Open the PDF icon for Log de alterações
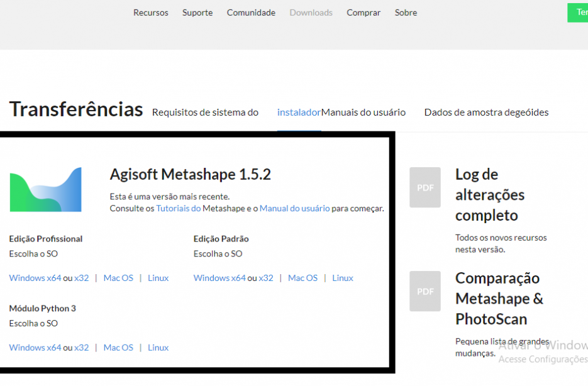This screenshot has width=588, height=386. [x=425, y=187]
